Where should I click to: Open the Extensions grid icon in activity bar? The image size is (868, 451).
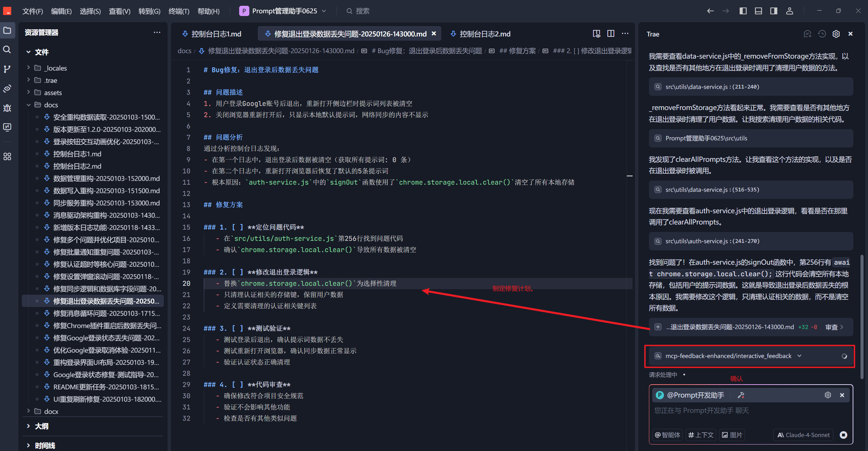7,157
